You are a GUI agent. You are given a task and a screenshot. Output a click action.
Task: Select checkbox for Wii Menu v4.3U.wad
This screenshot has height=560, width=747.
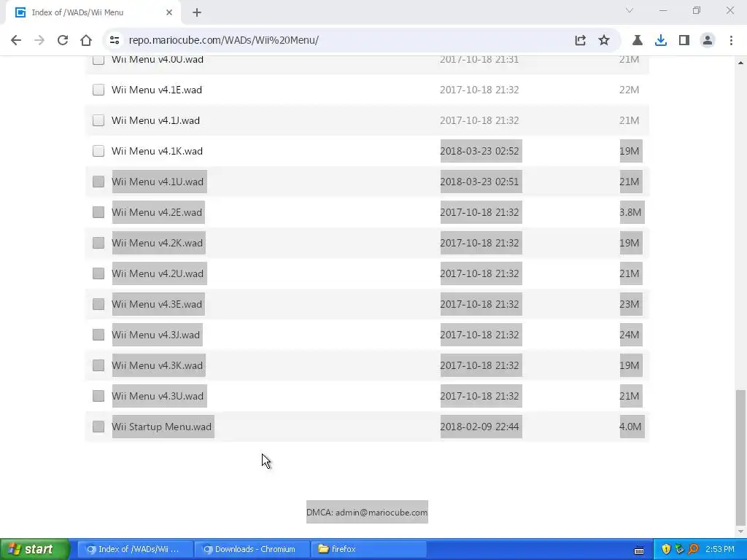click(x=98, y=396)
